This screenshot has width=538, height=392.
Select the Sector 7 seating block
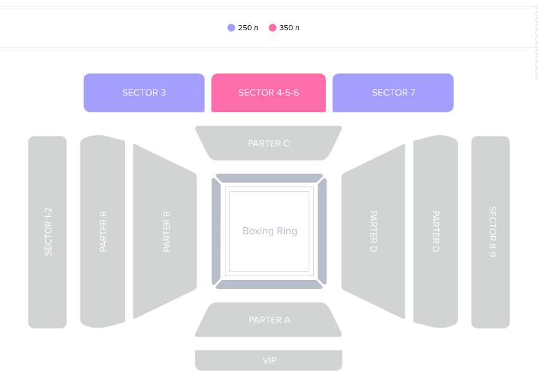pos(393,93)
